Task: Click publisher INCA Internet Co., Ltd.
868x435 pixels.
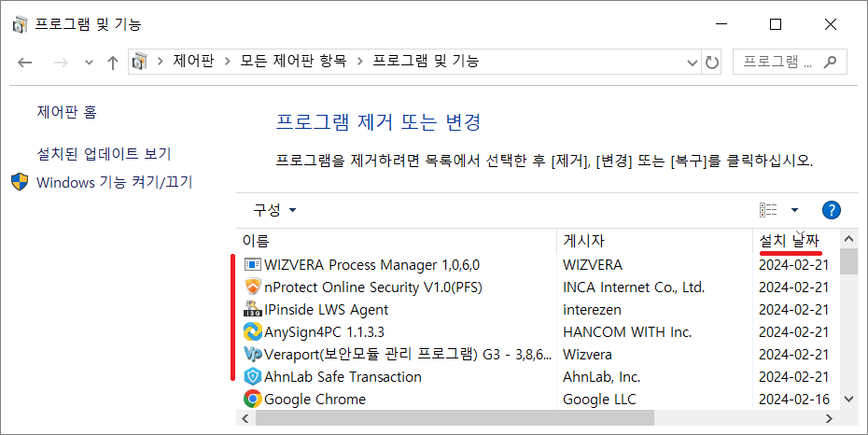Action: pyautogui.click(x=634, y=288)
